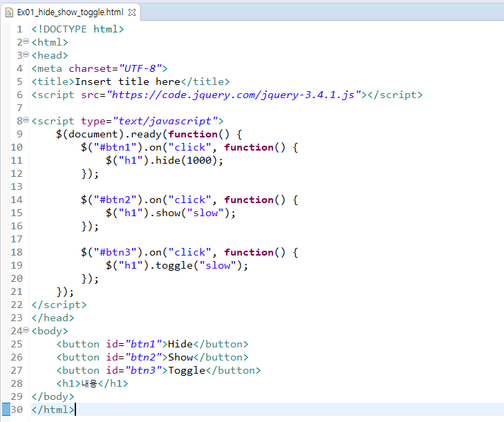Screen dimensions: 504x422
Task: Click the closing </script> tag on line 22
Action: pos(59,305)
